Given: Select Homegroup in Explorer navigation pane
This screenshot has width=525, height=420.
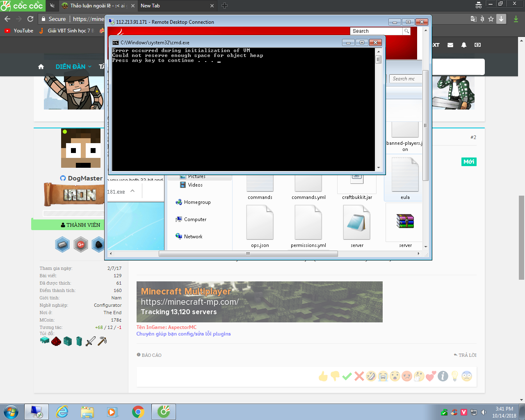Looking at the screenshot, I should tap(193, 202).
